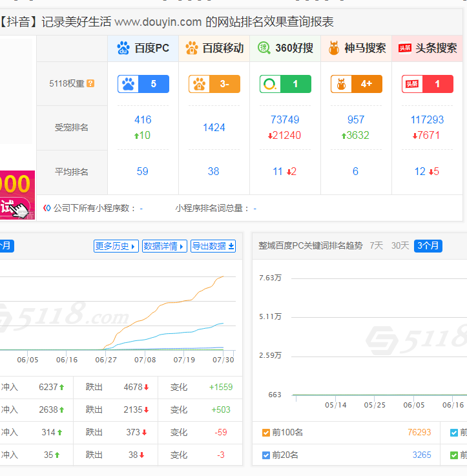467x476 pixels.
Task: Click the 神马搜索 orange icon in header
Action: point(334,48)
